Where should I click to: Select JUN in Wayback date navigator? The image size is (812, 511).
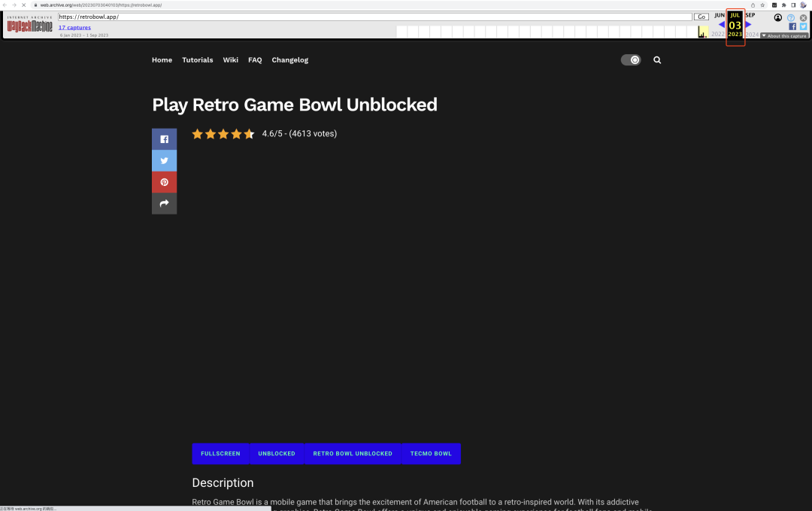coord(720,15)
